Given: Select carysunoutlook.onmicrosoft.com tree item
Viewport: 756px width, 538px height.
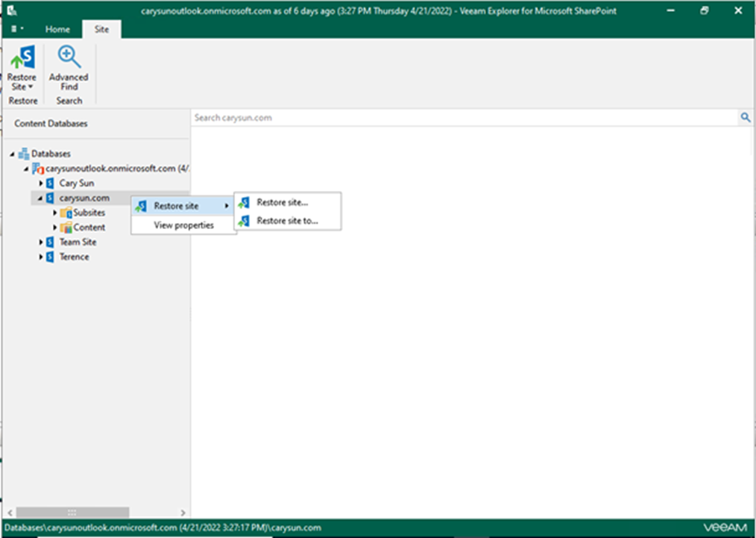Looking at the screenshot, I should (117, 169).
